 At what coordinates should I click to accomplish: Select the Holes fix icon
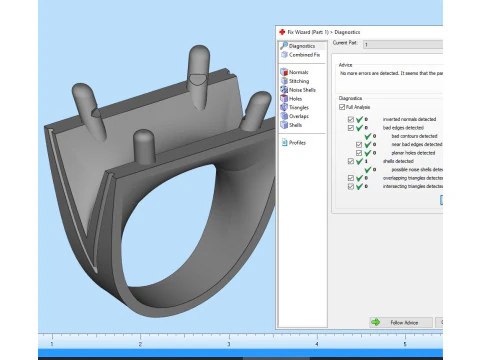[284, 98]
